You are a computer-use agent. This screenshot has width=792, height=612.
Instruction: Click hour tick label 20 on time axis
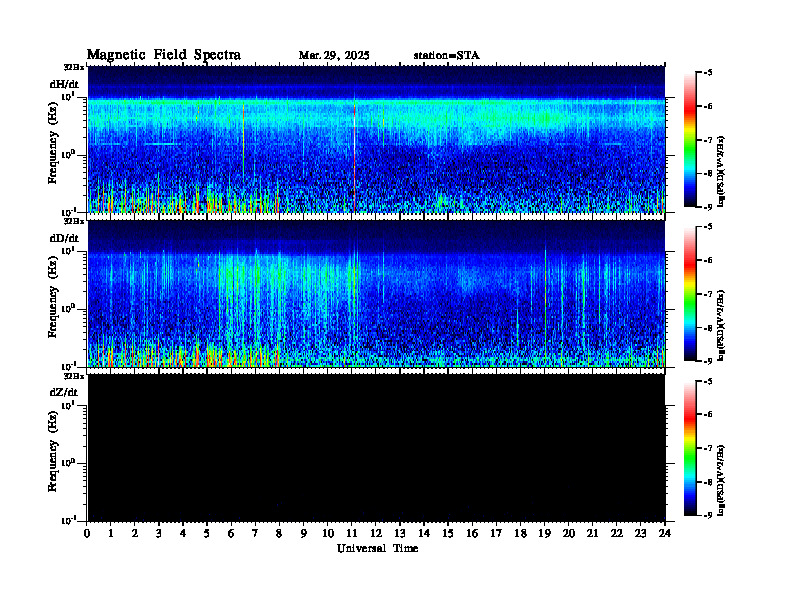coord(569,534)
